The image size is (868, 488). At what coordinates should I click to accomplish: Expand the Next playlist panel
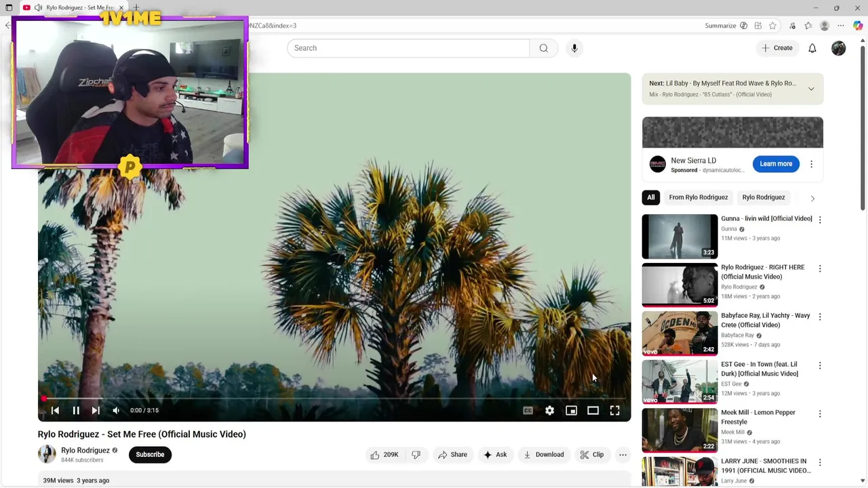(x=811, y=89)
